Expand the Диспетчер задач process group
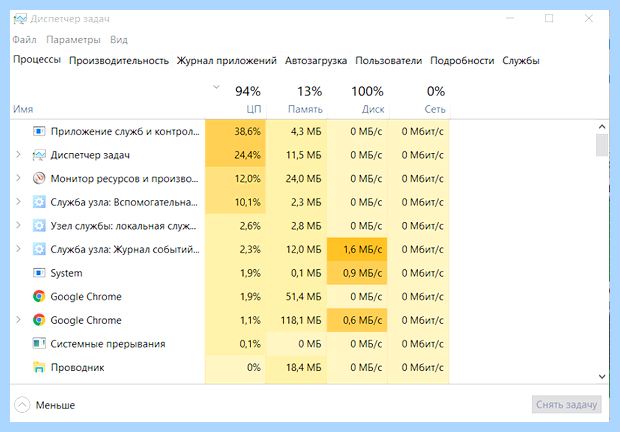The height and width of the screenshot is (432, 620). pos(18,155)
